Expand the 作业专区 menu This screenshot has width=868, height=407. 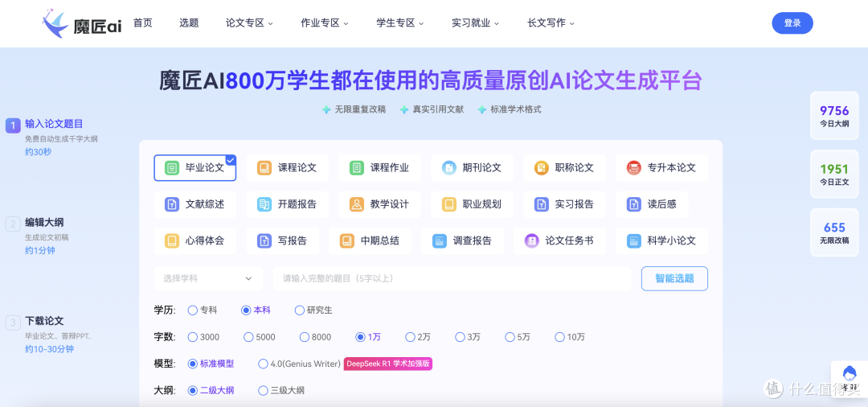[325, 23]
